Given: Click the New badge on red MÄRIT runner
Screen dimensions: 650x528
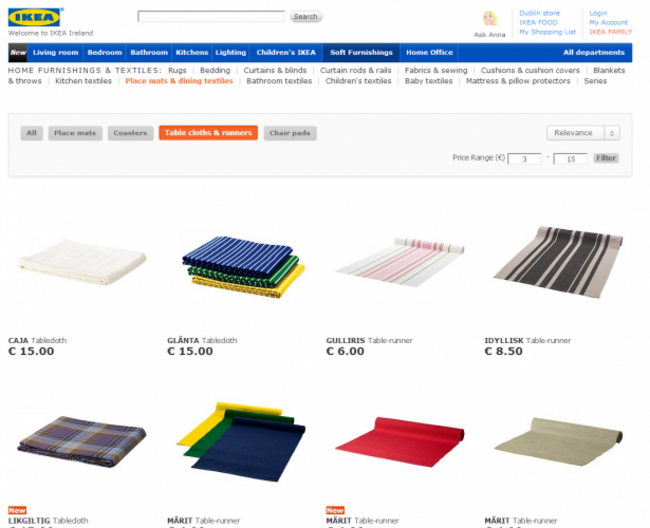Looking at the screenshot, I should point(335,510).
